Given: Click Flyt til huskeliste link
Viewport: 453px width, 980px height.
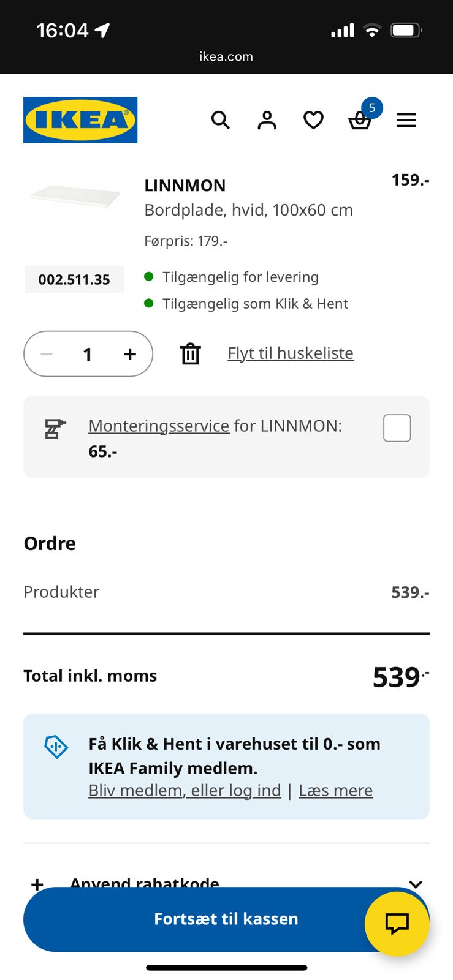Looking at the screenshot, I should [x=291, y=353].
